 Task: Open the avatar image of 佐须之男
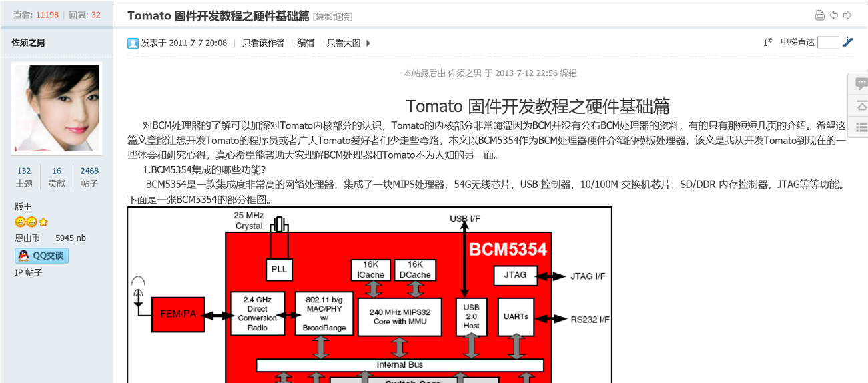coord(57,108)
